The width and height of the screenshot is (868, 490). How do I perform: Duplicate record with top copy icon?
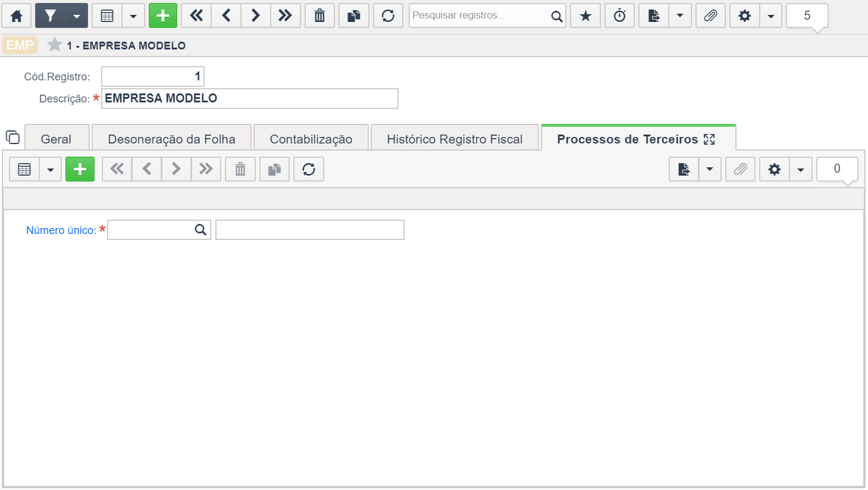354,16
